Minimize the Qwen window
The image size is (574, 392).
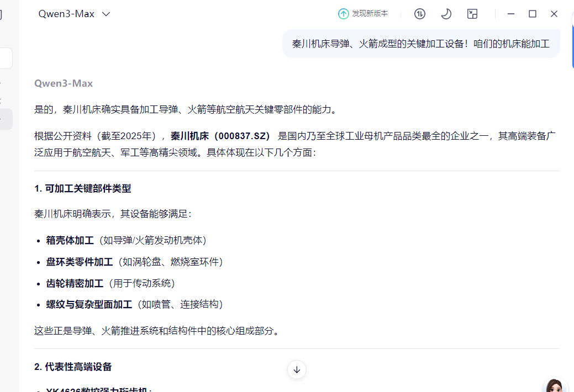[x=511, y=14]
